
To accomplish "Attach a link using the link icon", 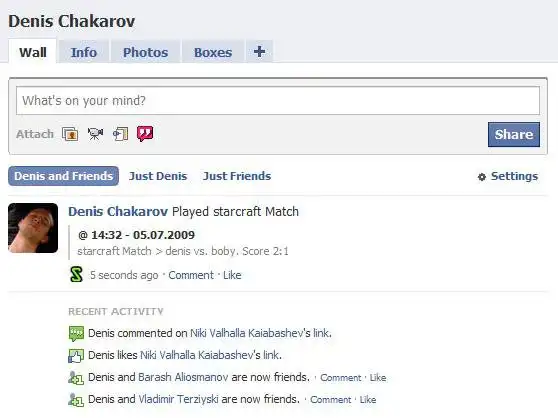I will [x=120, y=134].
